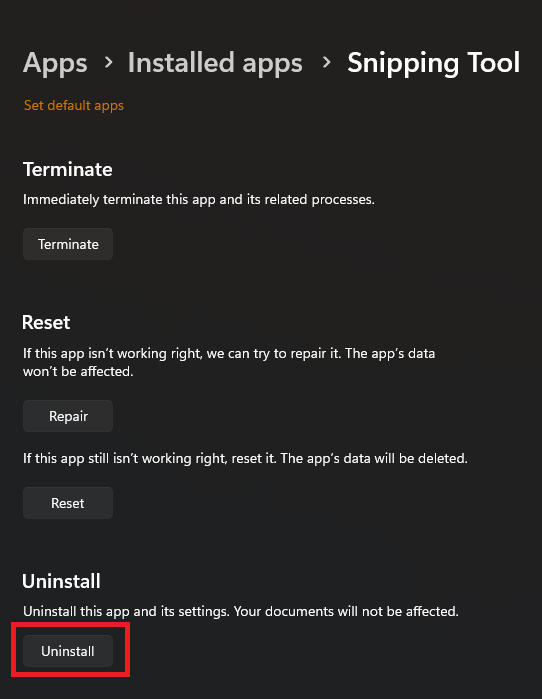Click the 'won't be affected' text line
The image size is (542, 699).
[x=78, y=371]
